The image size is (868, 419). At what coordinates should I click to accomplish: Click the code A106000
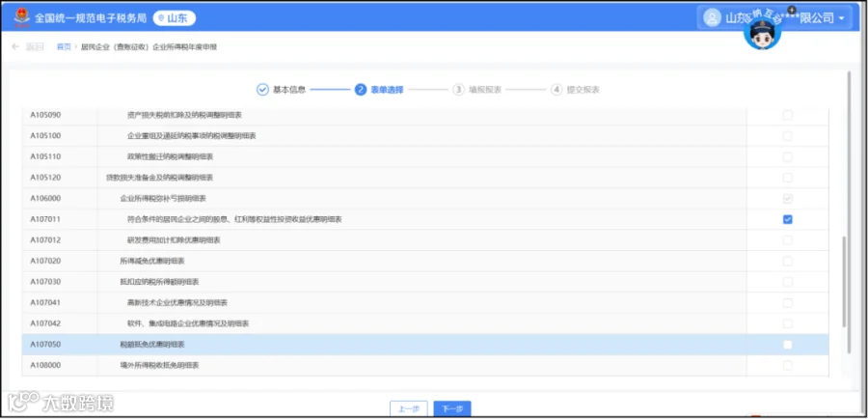pyautogui.click(x=45, y=199)
